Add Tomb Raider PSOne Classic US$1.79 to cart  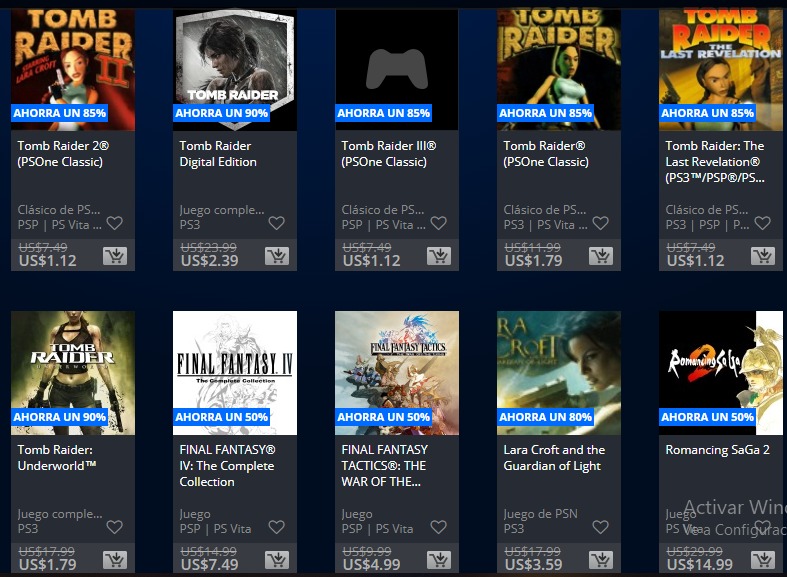tap(601, 256)
